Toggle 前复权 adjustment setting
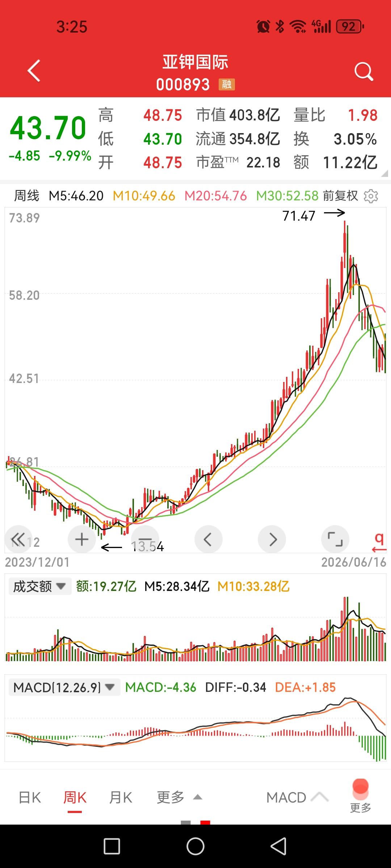This screenshot has height=868, width=391. coord(340,196)
